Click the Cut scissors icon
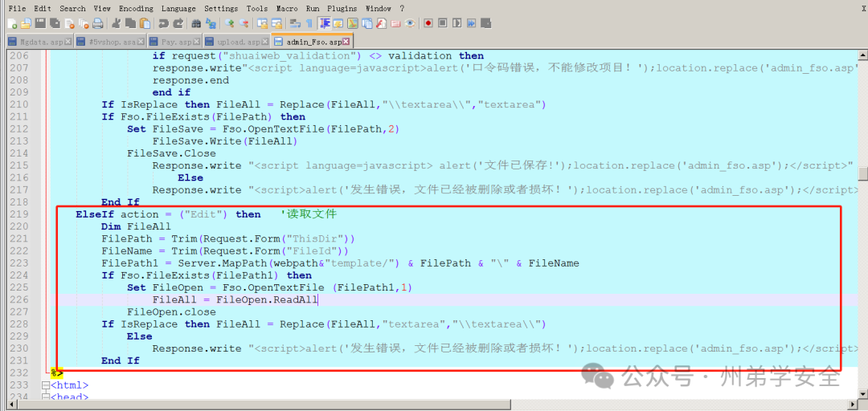 point(117,23)
